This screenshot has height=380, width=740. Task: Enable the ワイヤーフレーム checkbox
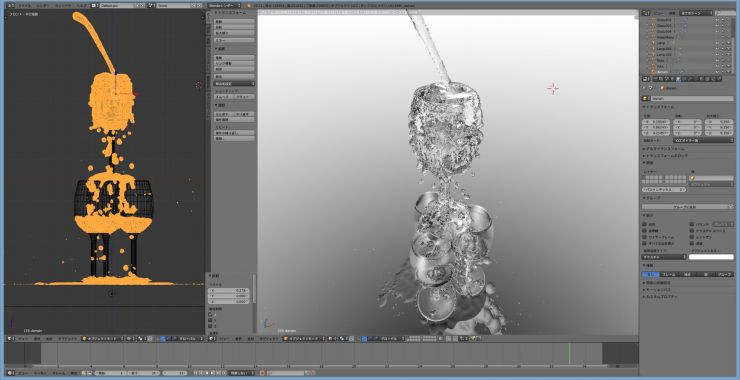(x=645, y=237)
